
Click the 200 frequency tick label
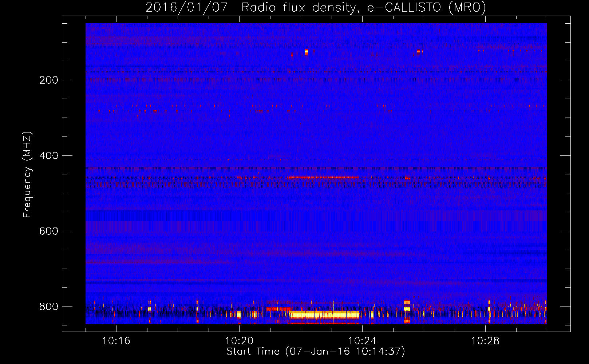click(x=49, y=80)
